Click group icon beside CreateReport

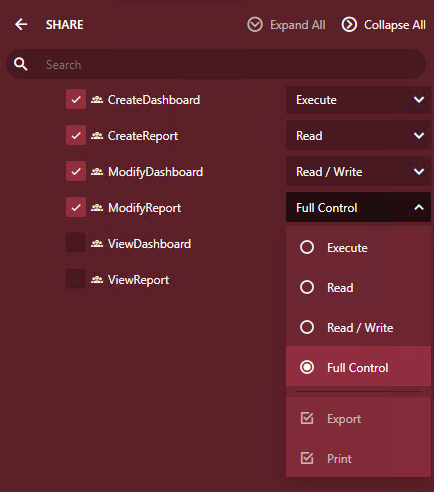(x=97, y=136)
